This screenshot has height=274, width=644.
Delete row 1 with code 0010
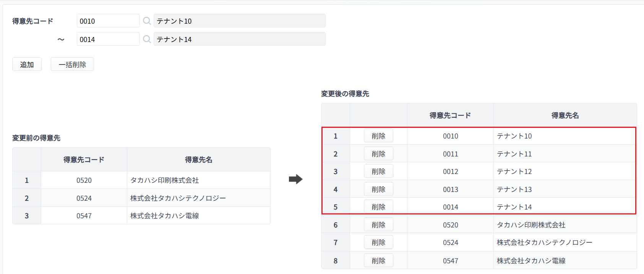(x=378, y=136)
